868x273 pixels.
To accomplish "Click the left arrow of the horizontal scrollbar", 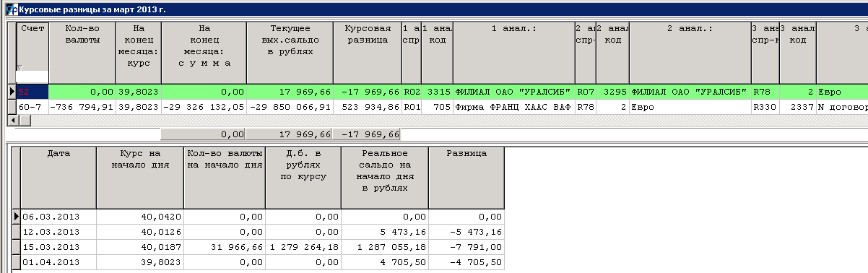I will pos(11,119).
